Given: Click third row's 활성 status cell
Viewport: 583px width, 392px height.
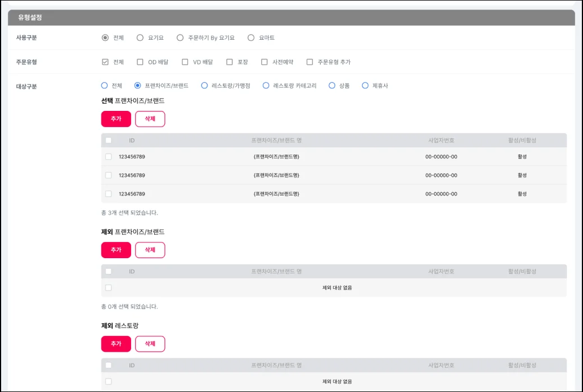Looking at the screenshot, I should coord(522,194).
